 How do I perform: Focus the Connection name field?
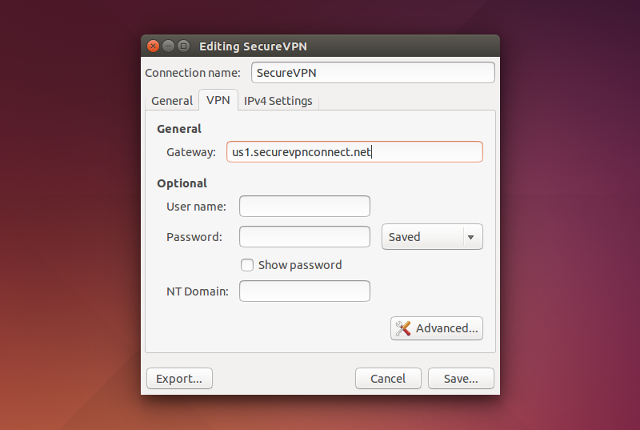[x=373, y=73]
